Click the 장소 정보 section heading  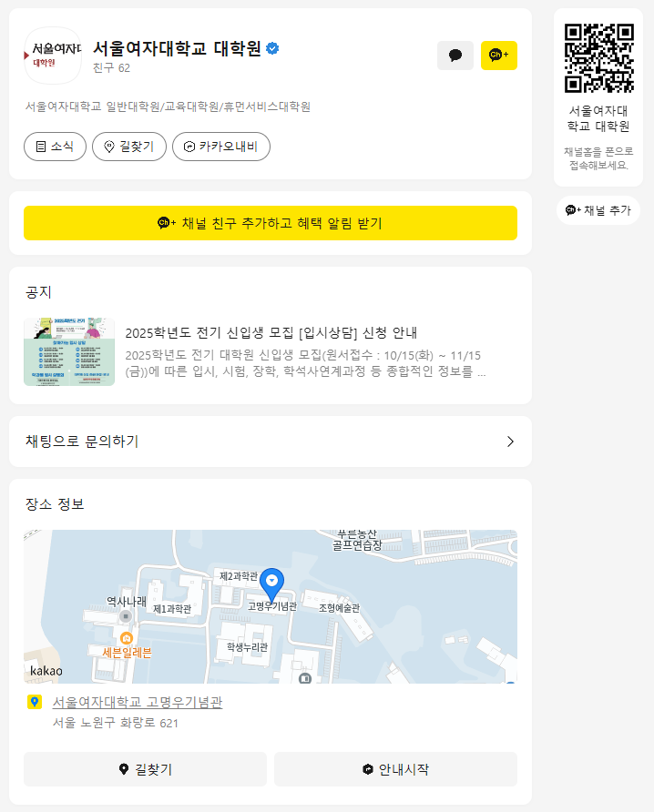[x=55, y=504]
